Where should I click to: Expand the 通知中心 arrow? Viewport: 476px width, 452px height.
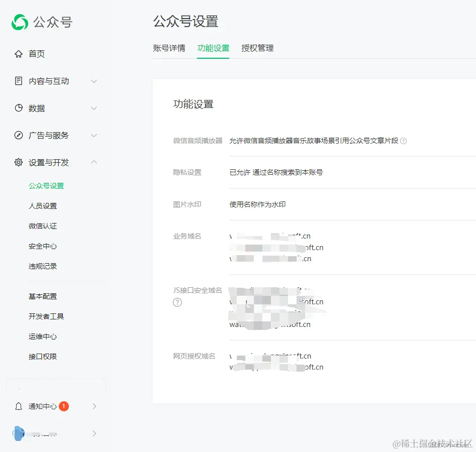[x=94, y=406]
